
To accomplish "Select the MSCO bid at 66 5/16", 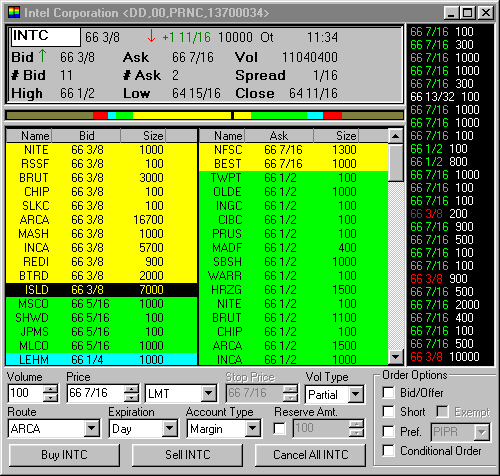I will pyautogui.click(x=102, y=304).
